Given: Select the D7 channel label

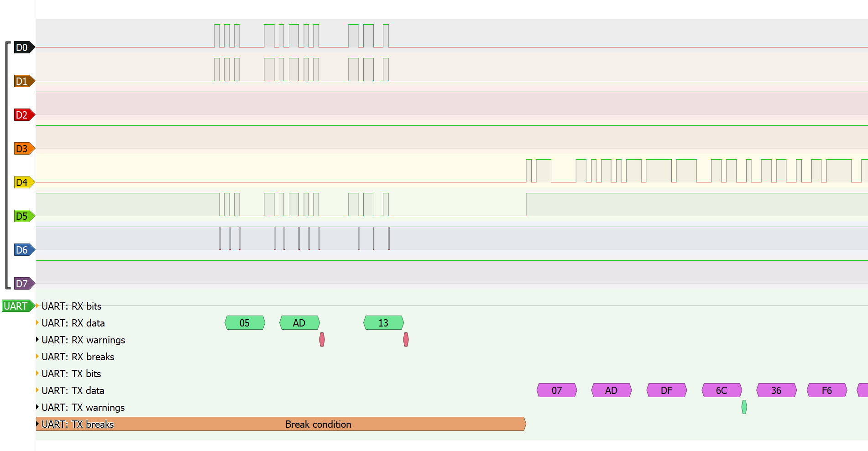Looking at the screenshot, I should (x=22, y=283).
